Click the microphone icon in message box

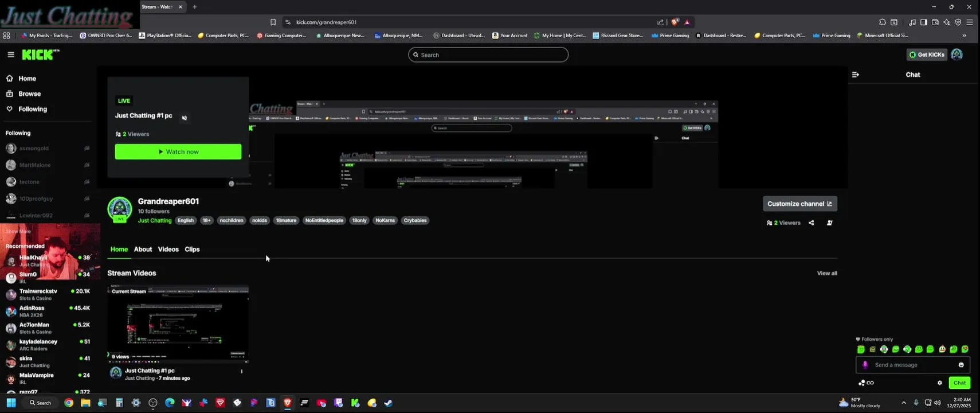point(865,365)
